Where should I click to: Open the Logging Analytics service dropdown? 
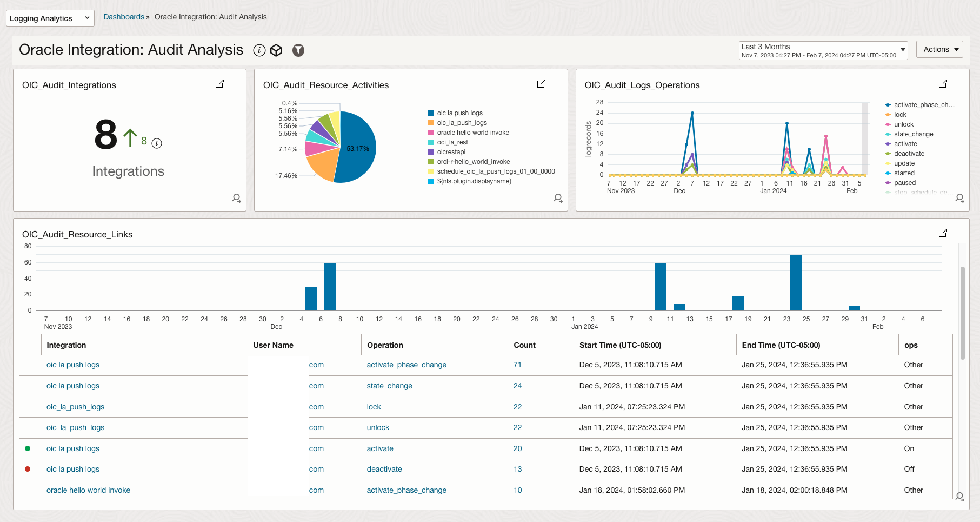point(50,18)
